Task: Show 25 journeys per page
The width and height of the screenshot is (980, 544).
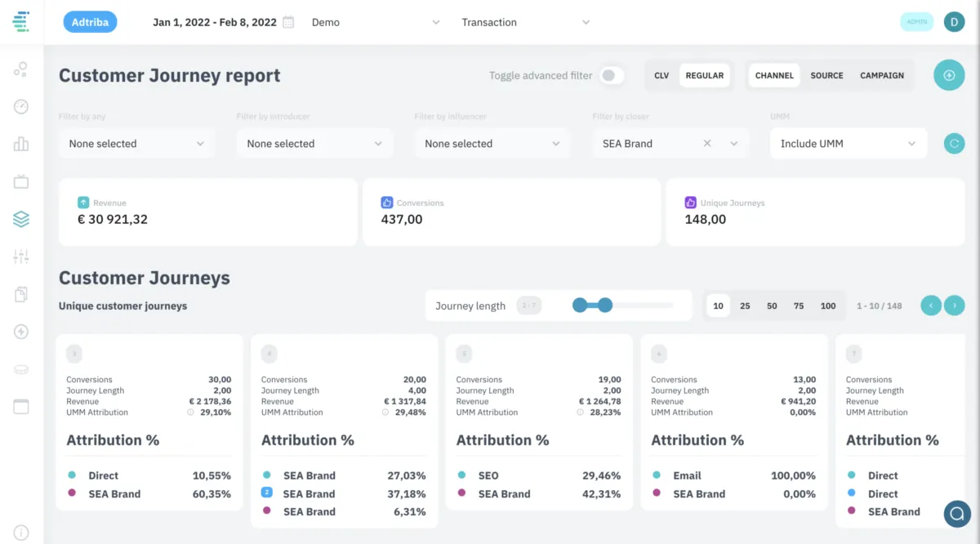Action: [745, 305]
